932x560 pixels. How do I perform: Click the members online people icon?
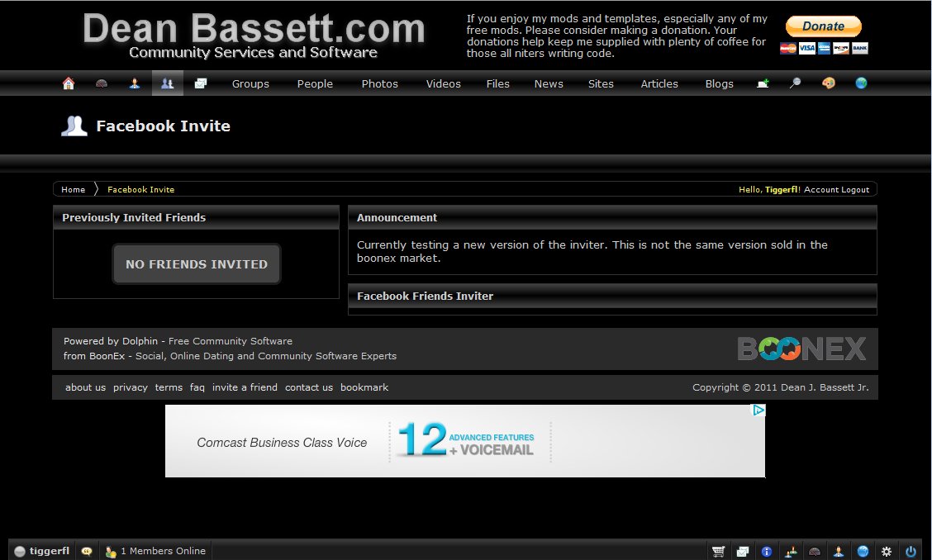click(111, 551)
